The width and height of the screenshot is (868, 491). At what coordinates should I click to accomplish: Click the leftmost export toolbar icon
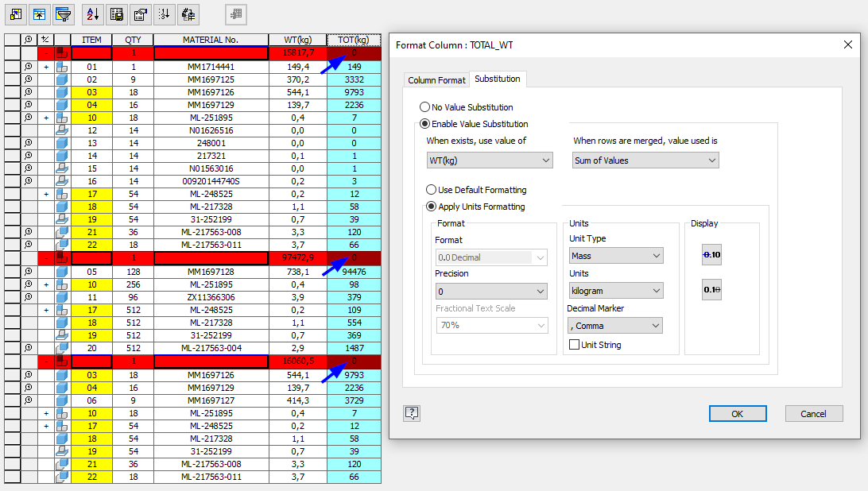[x=14, y=14]
